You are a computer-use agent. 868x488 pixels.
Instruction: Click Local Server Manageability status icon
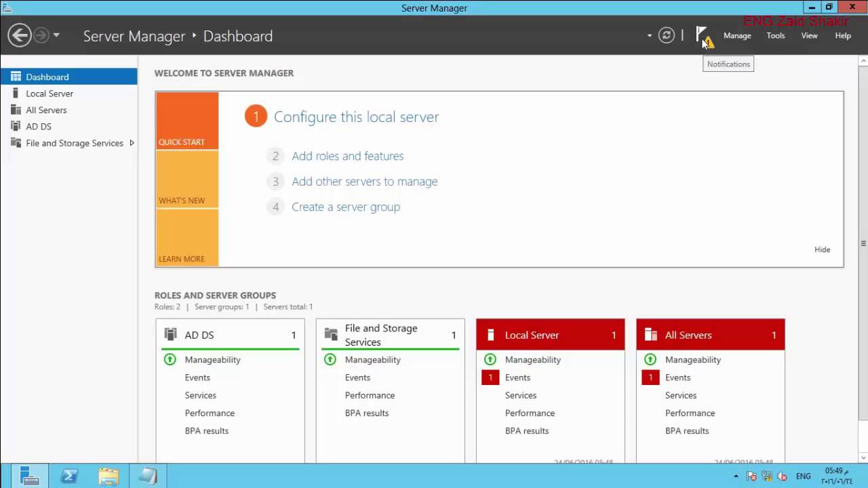point(490,359)
